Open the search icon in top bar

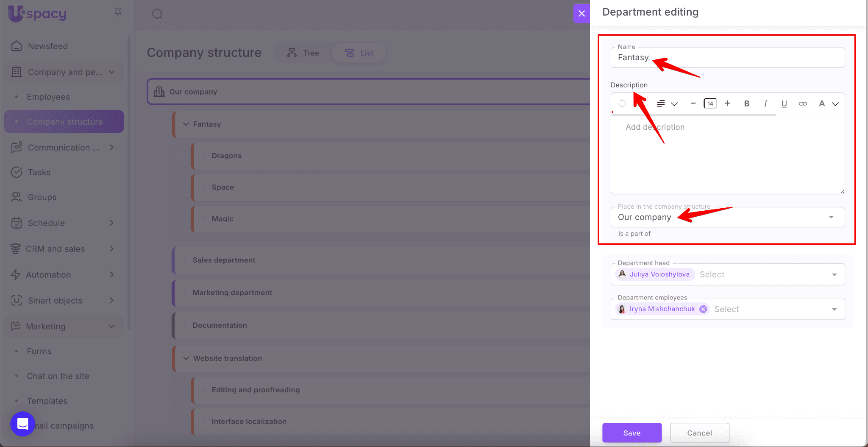point(157,14)
